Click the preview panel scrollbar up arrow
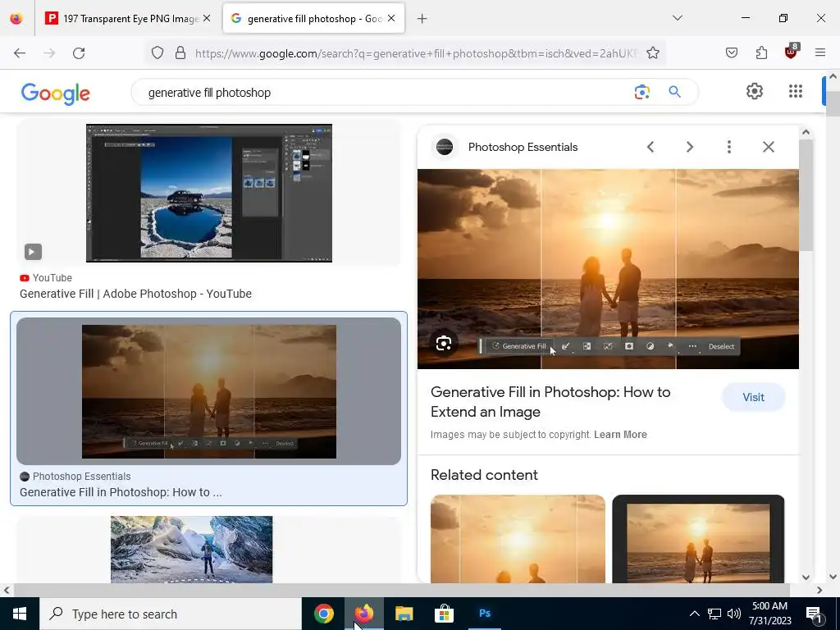The height and width of the screenshot is (630, 840). coord(806,132)
